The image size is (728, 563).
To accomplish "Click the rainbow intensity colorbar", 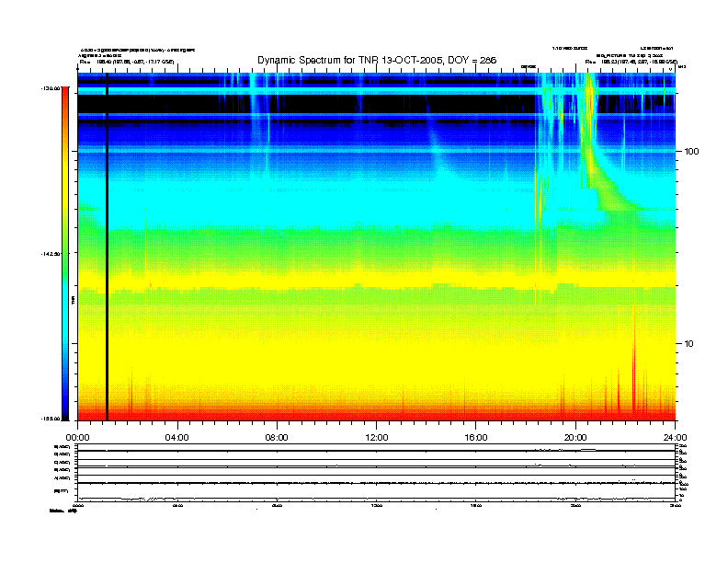I will [65, 253].
